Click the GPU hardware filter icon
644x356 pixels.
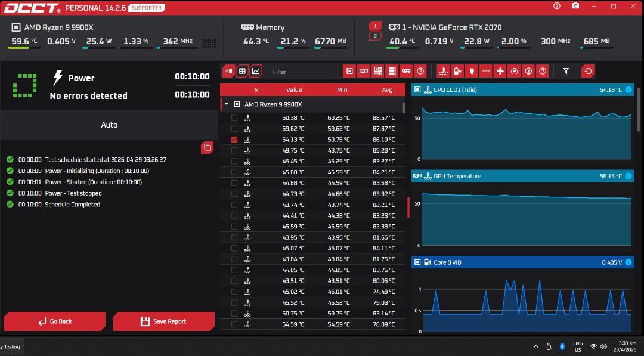point(363,71)
